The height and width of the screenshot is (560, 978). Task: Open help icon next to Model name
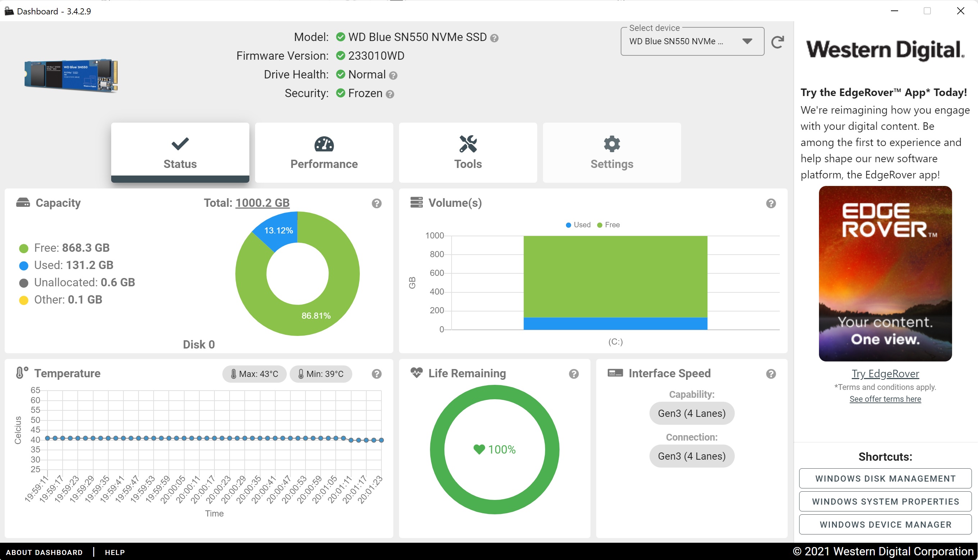(494, 38)
